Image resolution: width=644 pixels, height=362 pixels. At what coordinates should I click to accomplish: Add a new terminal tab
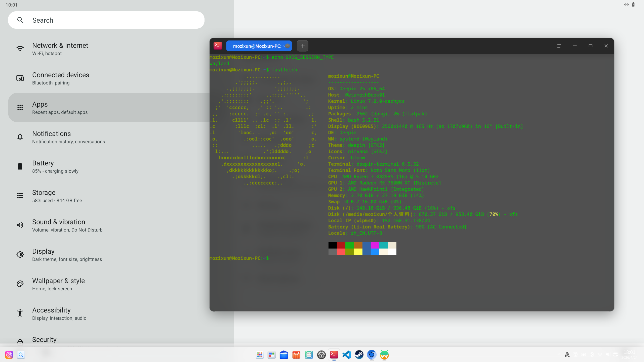click(x=302, y=46)
